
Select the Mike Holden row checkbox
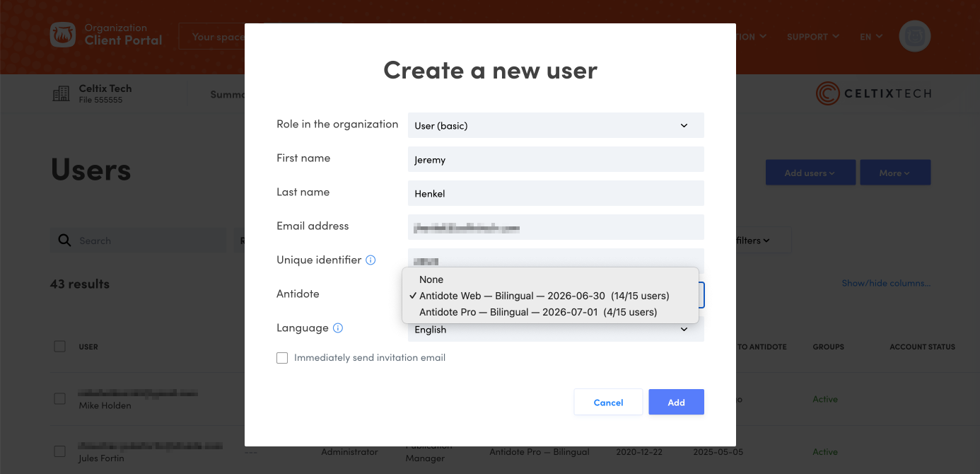point(60,399)
